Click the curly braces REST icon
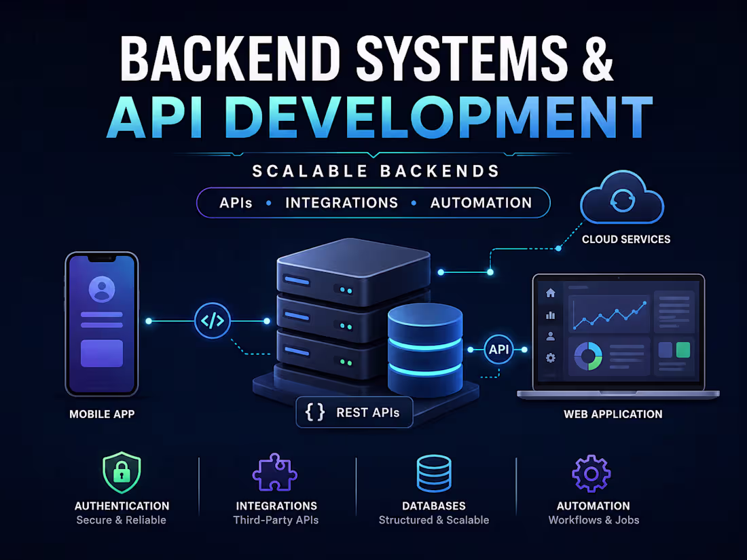Viewport: 747px width, 560px height. point(315,413)
